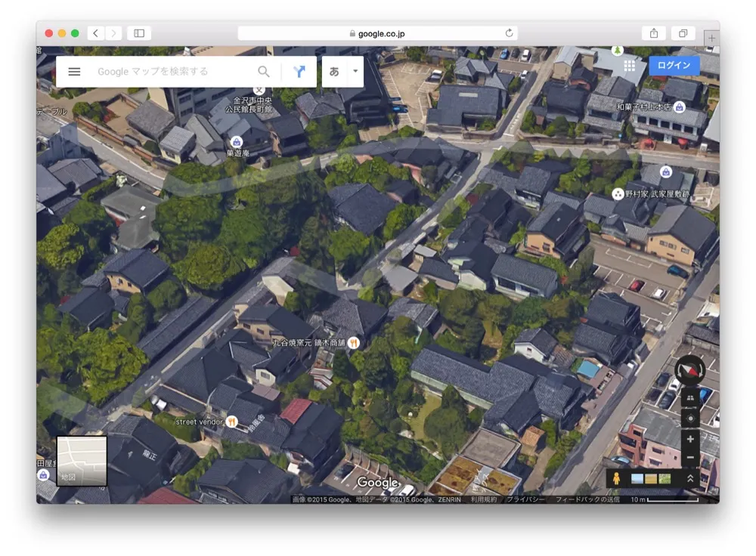Open directions with the blue arrow icon
756x556 pixels.
click(299, 72)
